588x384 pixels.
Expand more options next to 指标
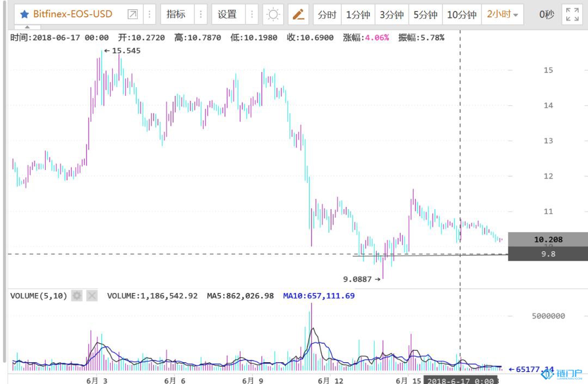coord(201,15)
